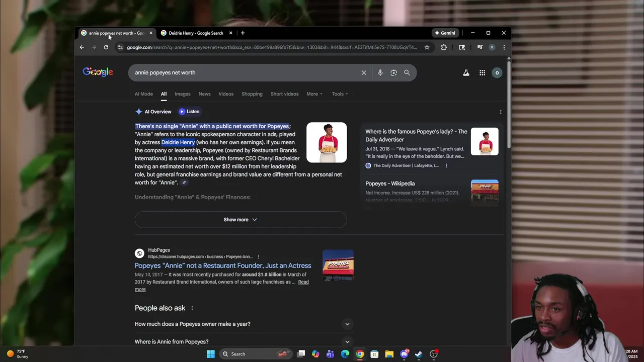Close the Deidrie Henry tab

(230, 33)
